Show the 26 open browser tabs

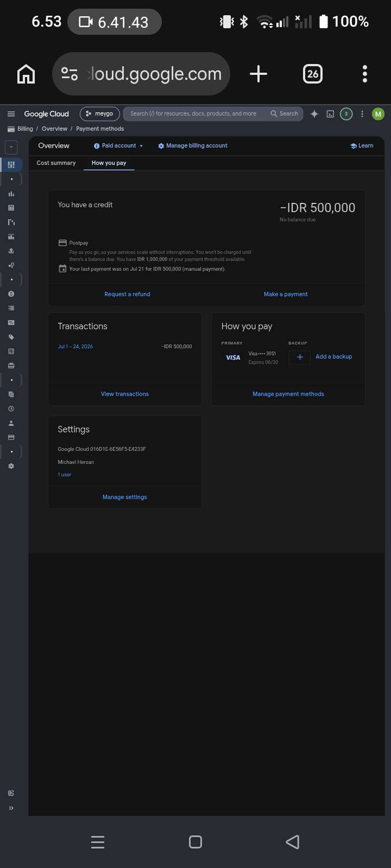313,74
